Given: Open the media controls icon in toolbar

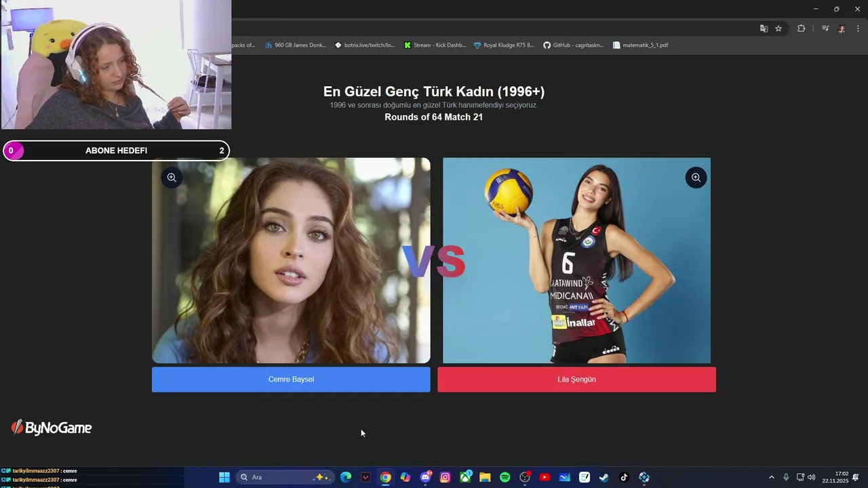Looking at the screenshot, I should coord(825,28).
